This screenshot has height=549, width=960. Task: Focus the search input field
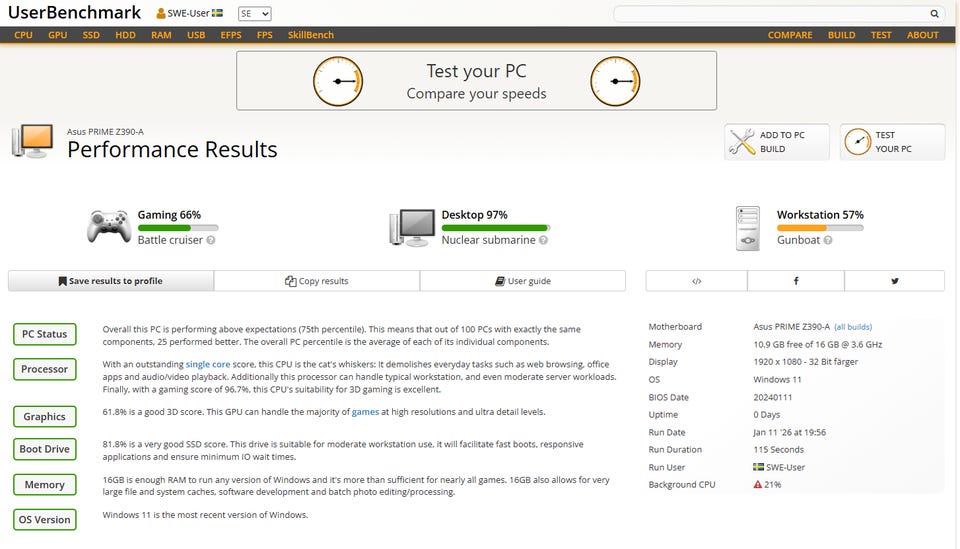click(x=771, y=13)
